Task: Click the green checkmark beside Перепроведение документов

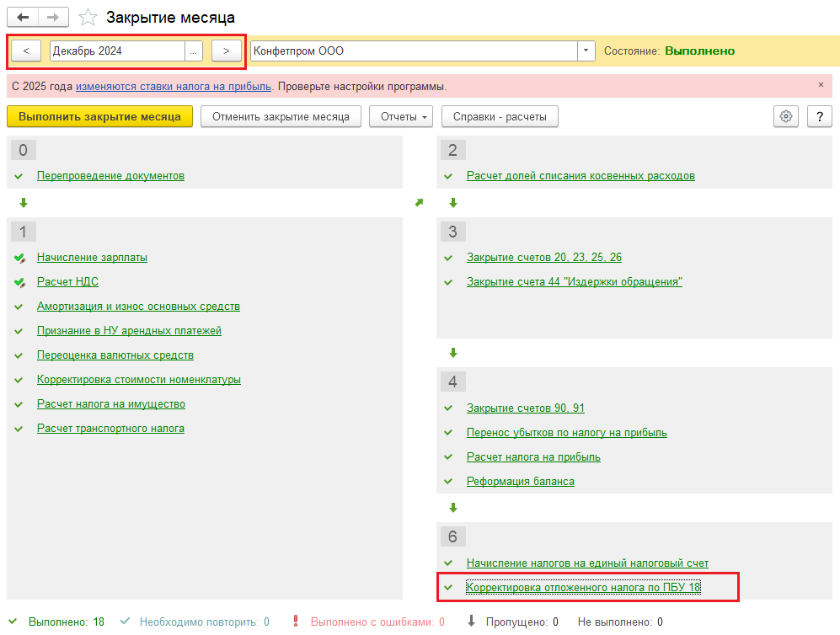Action: (19, 176)
